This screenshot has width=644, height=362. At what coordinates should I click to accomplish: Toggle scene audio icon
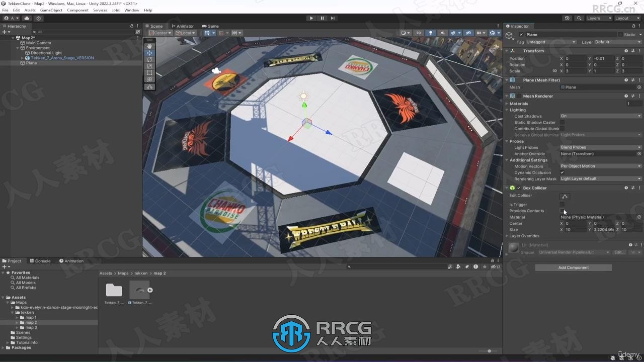click(x=442, y=33)
